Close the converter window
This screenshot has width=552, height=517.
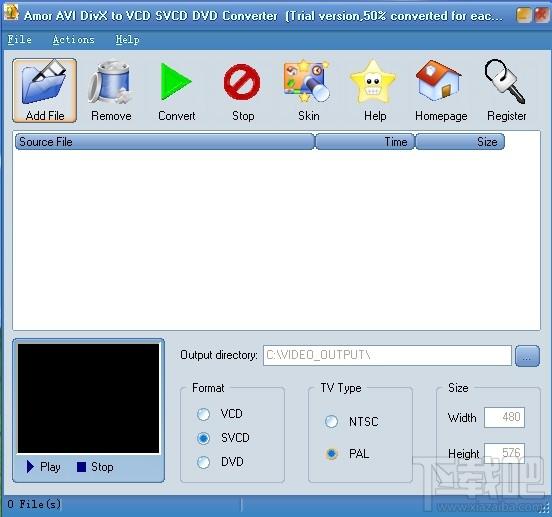(x=541, y=15)
